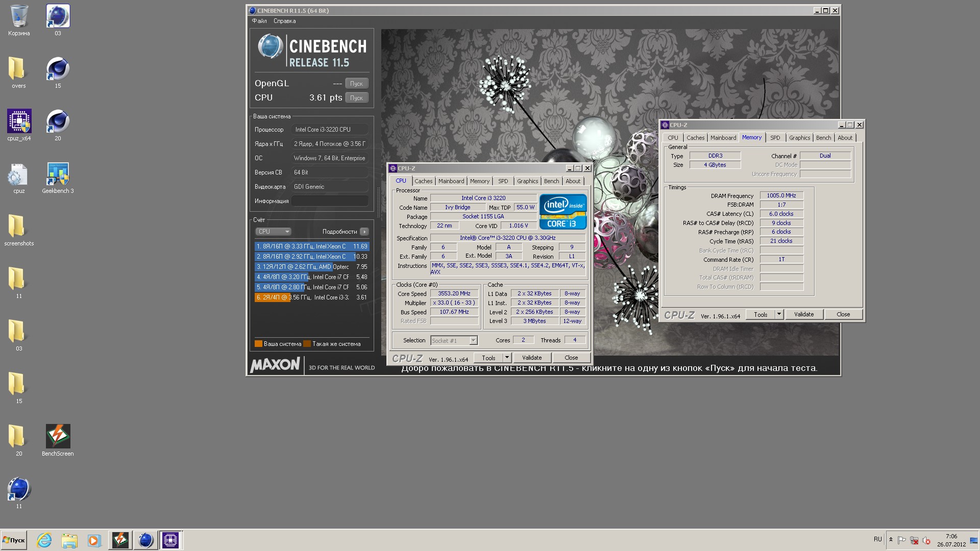Viewport: 980px width, 551px height.
Task: Select ranking row 6 Intel Core i3 3.61
Action: 311,297
